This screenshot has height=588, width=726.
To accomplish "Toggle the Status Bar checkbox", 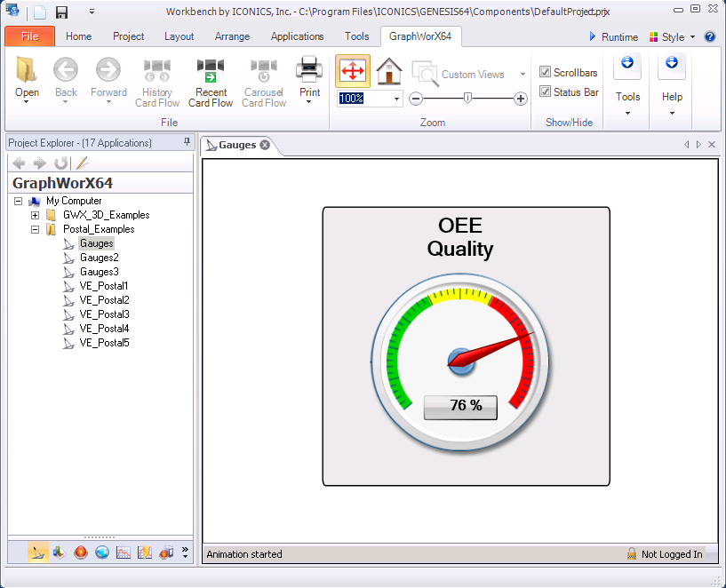I will pyautogui.click(x=546, y=91).
